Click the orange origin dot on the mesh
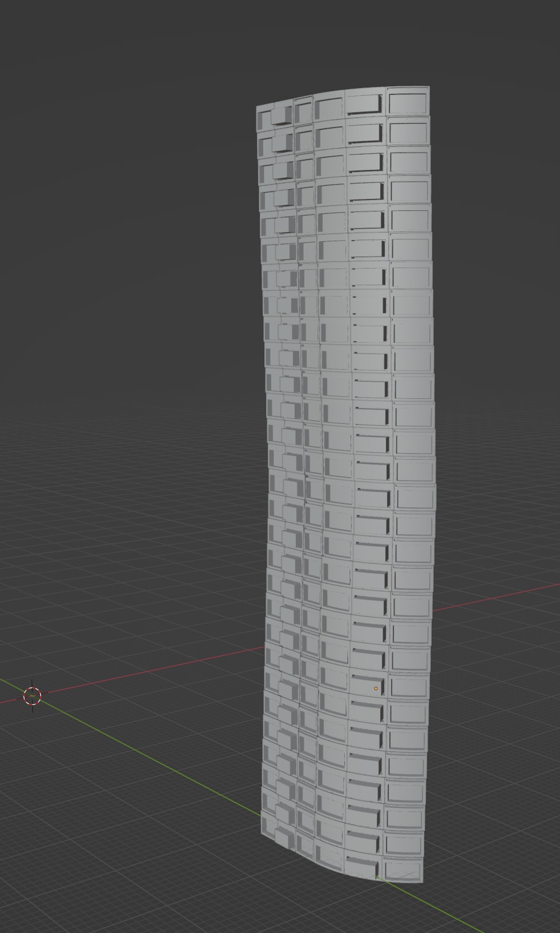Image resolution: width=560 pixels, height=933 pixels. click(376, 688)
